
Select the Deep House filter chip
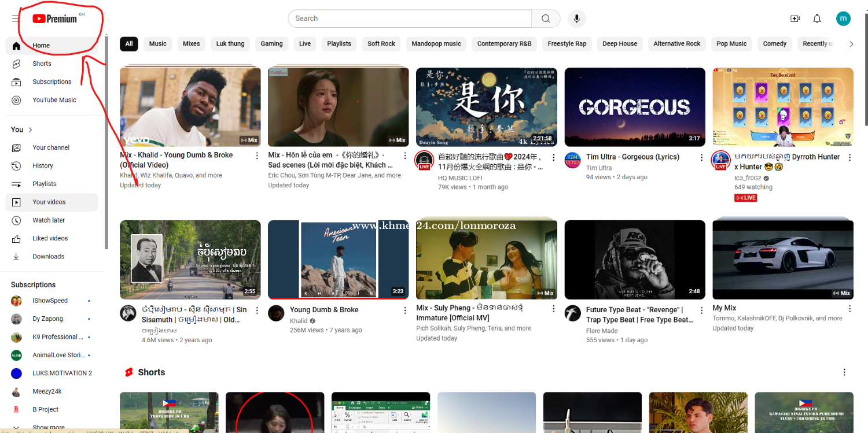coord(620,44)
